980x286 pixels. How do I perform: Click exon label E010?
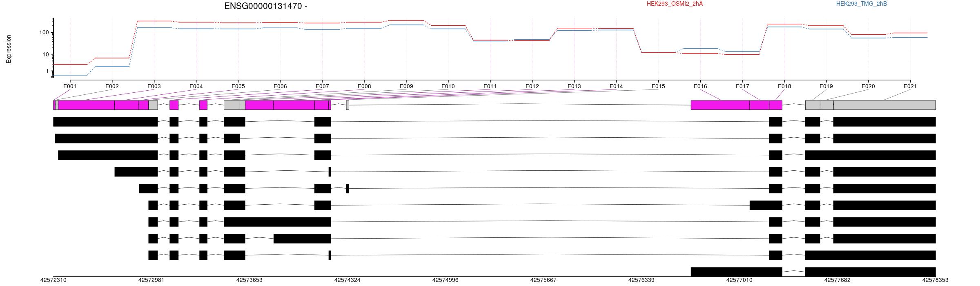tap(448, 86)
